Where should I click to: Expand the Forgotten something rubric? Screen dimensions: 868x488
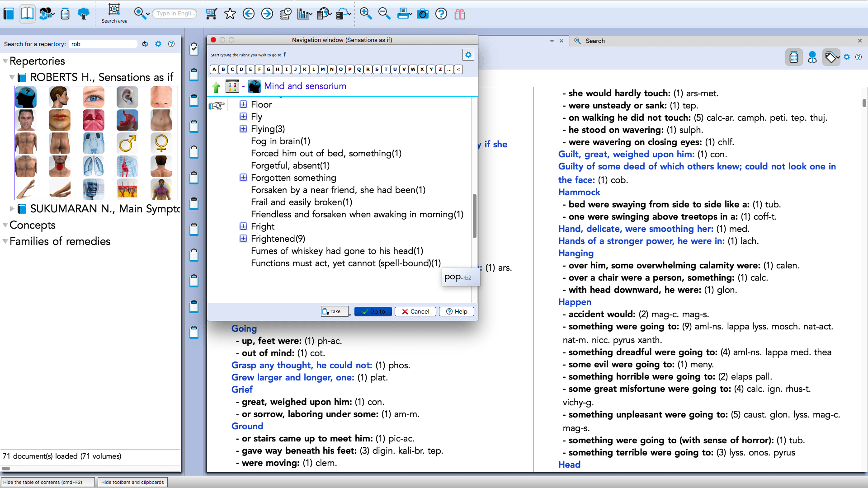tap(243, 178)
